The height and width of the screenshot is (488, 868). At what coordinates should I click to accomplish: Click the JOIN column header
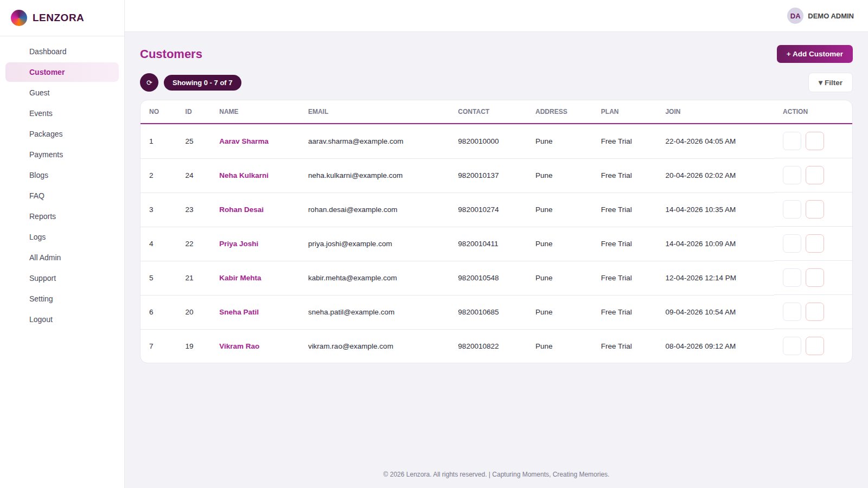pos(673,112)
